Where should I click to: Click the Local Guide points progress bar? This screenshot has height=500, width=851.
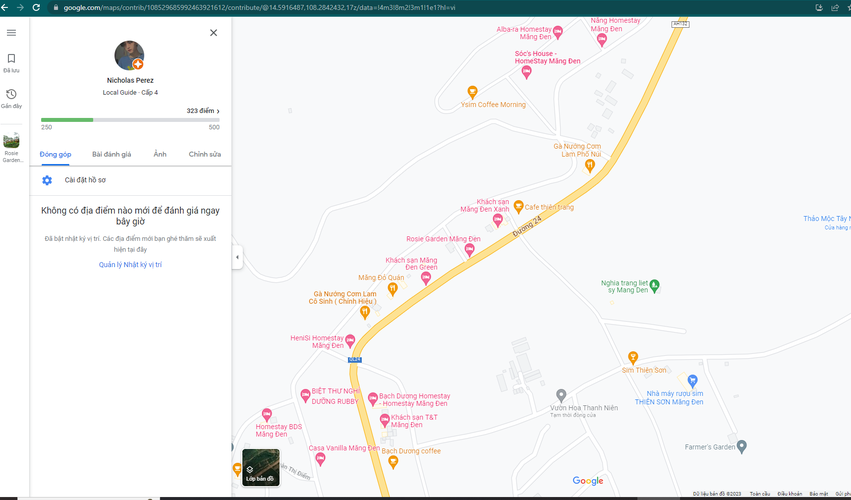click(130, 120)
